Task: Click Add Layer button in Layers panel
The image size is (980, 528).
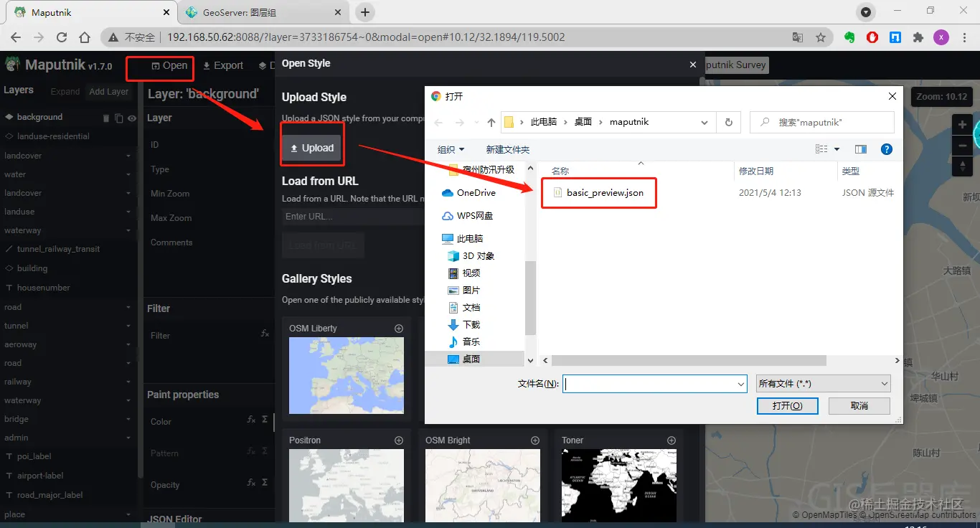Action: (108, 92)
